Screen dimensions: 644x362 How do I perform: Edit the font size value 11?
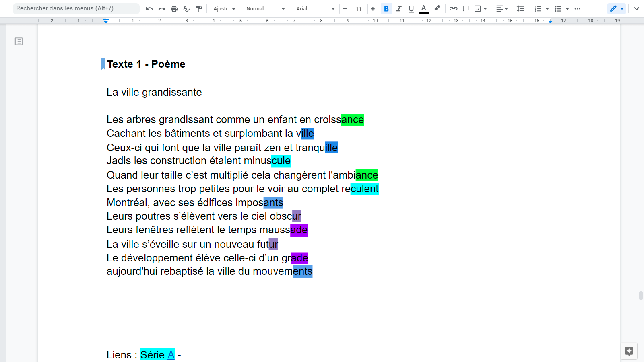pyautogui.click(x=359, y=8)
